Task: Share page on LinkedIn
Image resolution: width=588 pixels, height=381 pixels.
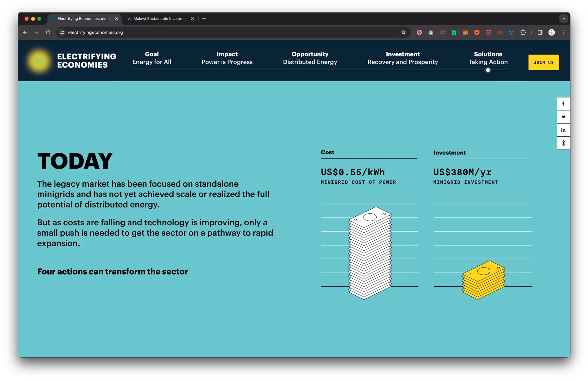Action: click(563, 130)
